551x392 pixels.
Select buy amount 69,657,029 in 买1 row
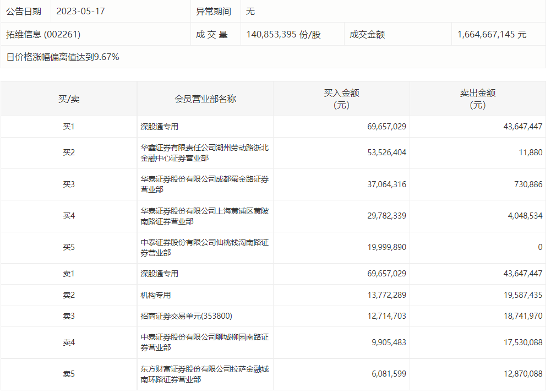coord(386,127)
